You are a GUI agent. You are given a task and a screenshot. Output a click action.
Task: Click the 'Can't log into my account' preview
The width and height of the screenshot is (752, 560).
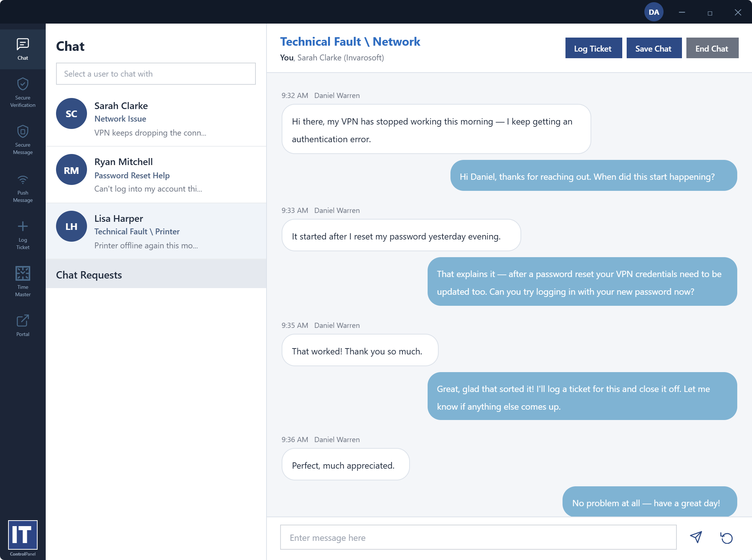coord(148,189)
